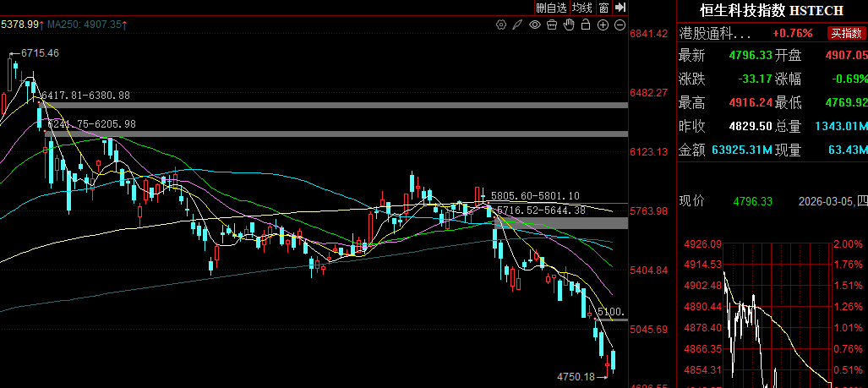
Task: Click the 4750.18 low price marker
Action: [x=576, y=376]
